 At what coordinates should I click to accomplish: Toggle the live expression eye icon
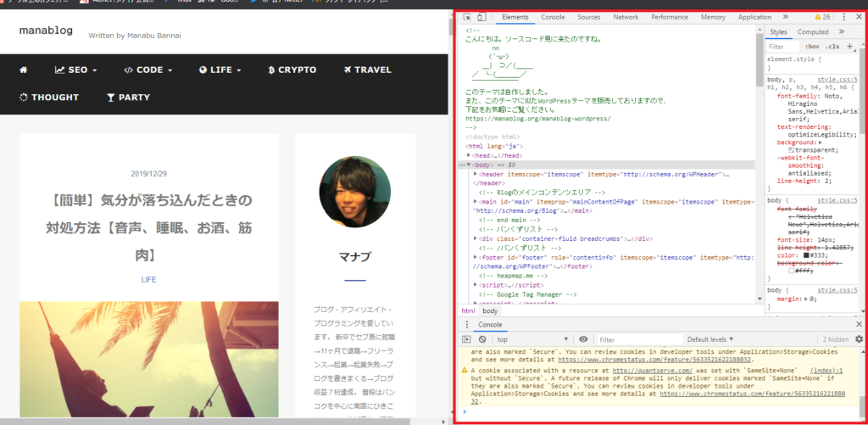point(583,339)
